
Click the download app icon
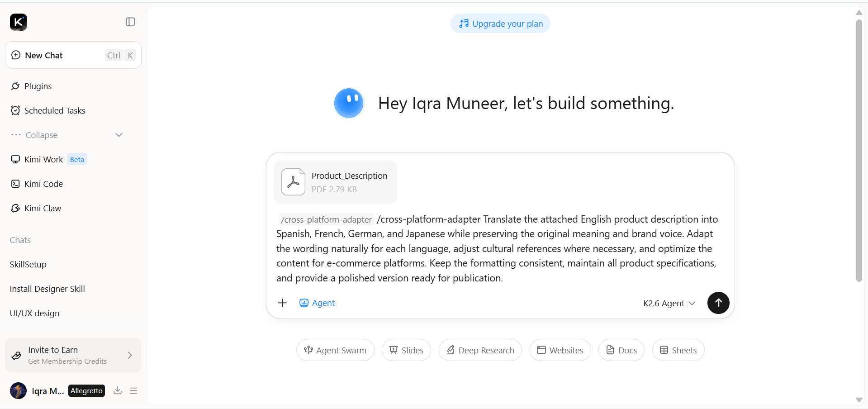tap(118, 390)
